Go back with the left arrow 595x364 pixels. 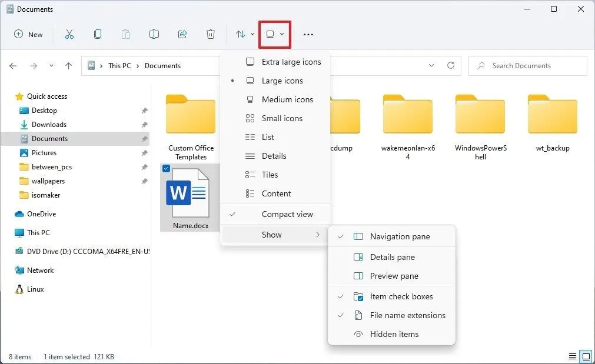(13, 66)
